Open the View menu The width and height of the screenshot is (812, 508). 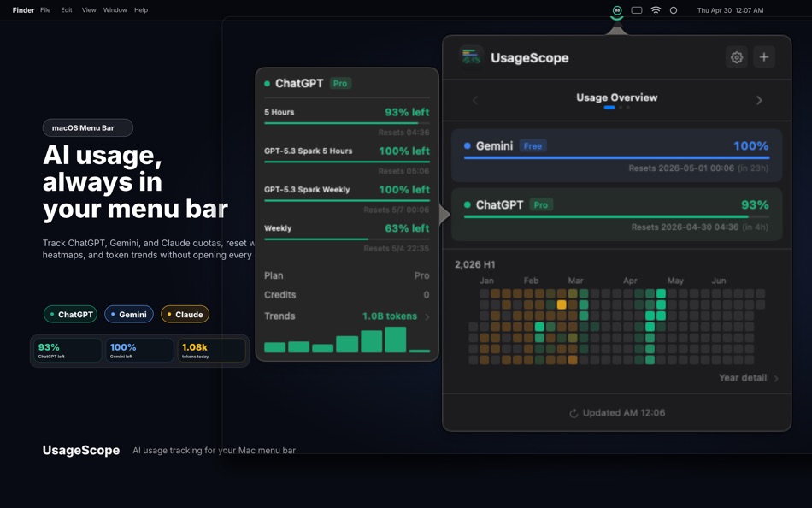tap(88, 9)
